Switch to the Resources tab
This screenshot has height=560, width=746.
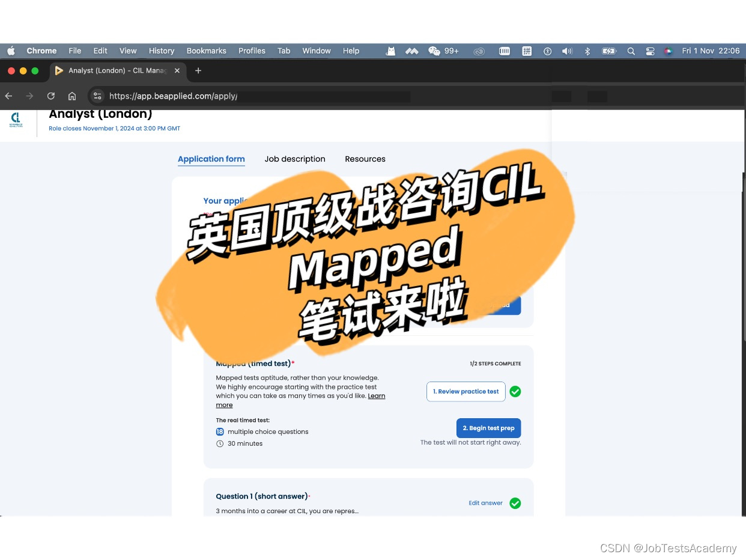click(365, 159)
